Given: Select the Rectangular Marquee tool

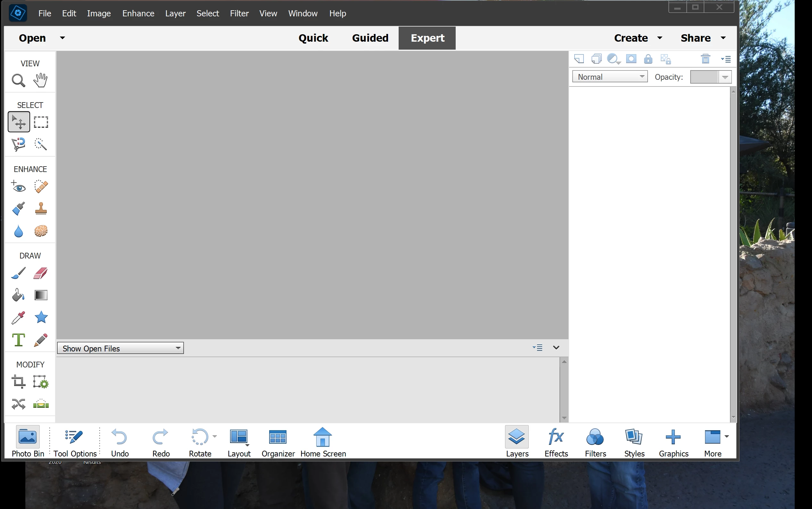Looking at the screenshot, I should [x=41, y=122].
